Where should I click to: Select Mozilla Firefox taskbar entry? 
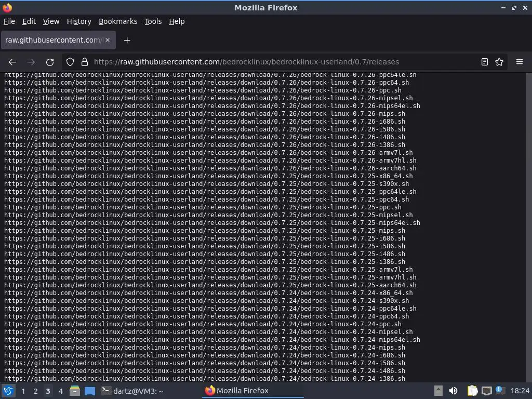click(x=253, y=391)
